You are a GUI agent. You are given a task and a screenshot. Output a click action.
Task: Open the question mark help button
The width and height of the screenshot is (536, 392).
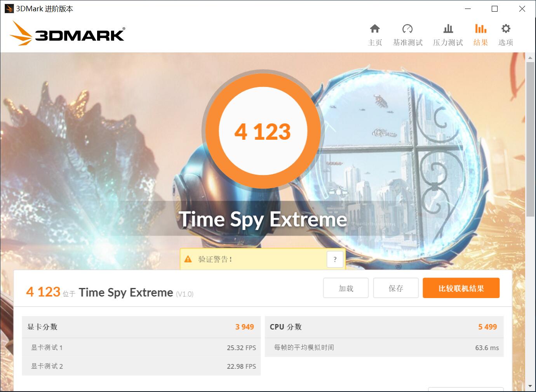click(335, 259)
